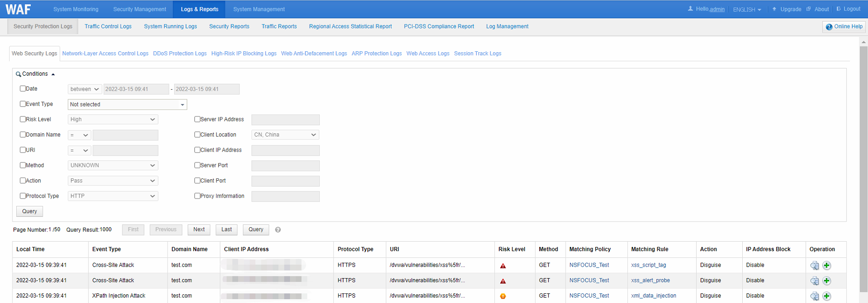Click the Next page button
Image resolution: width=868 pixels, height=303 pixels.
pos(199,230)
